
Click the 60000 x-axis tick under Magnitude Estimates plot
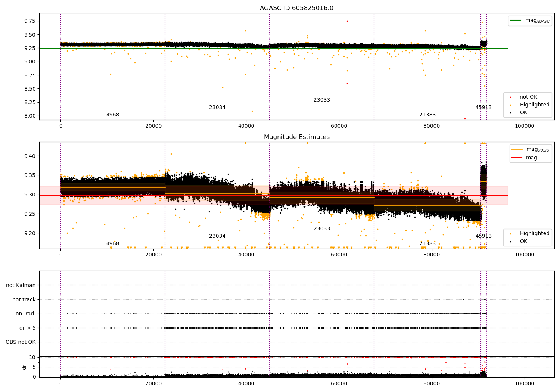click(x=339, y=255)
